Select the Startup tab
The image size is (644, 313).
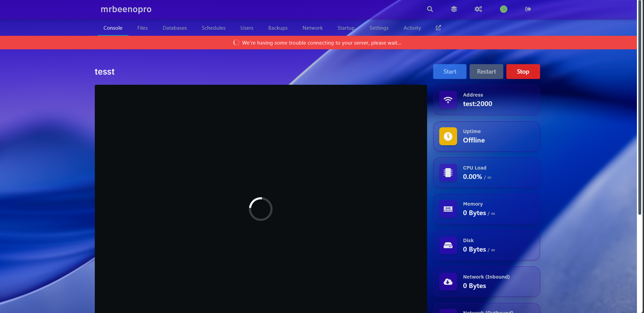[x=346, y=28]
